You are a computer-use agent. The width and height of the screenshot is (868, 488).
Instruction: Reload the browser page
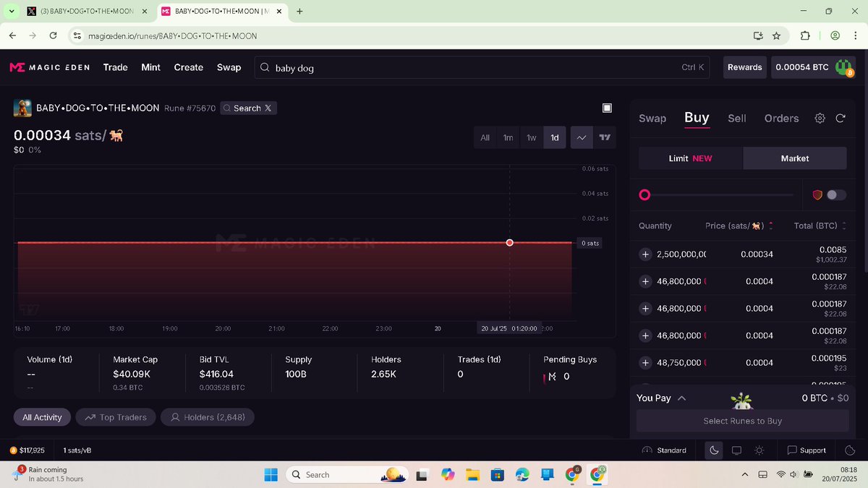(53, 35)
